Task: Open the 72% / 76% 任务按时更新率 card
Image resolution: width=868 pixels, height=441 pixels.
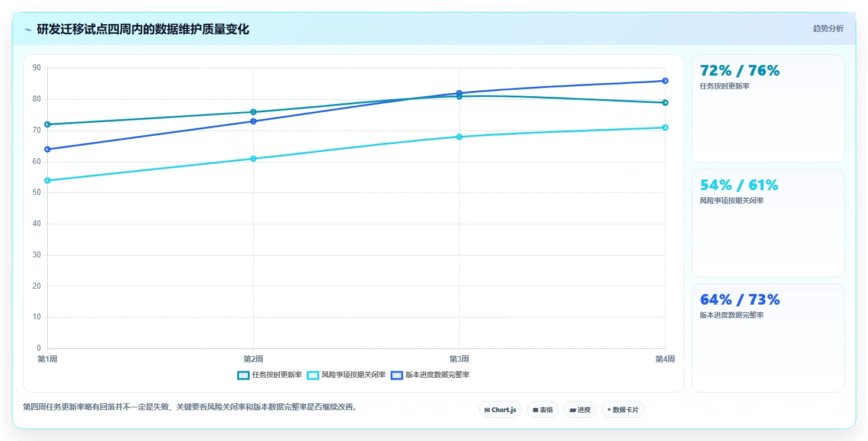Action: tap(768, 109)
